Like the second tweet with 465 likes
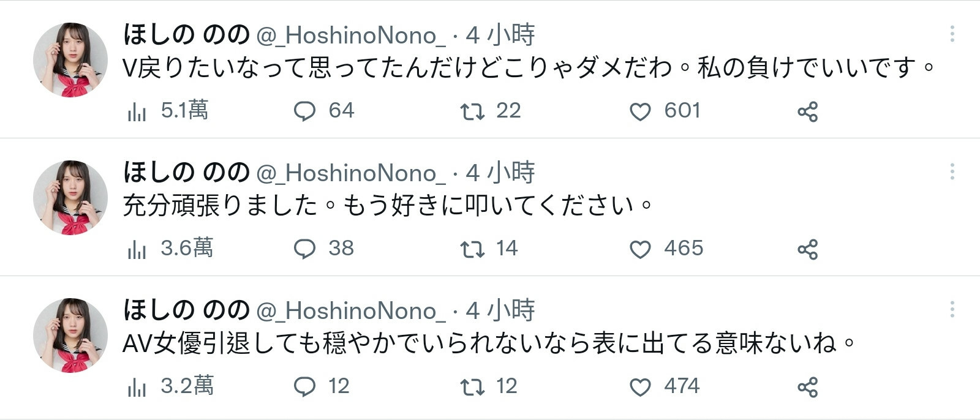 click(x=640, y=250)
